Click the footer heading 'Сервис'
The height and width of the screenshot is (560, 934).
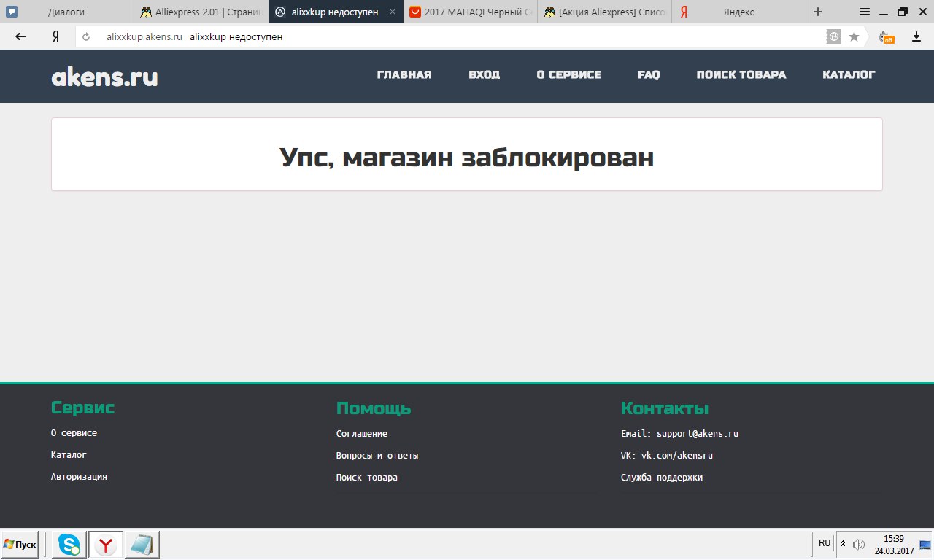(x=82, y=408)
